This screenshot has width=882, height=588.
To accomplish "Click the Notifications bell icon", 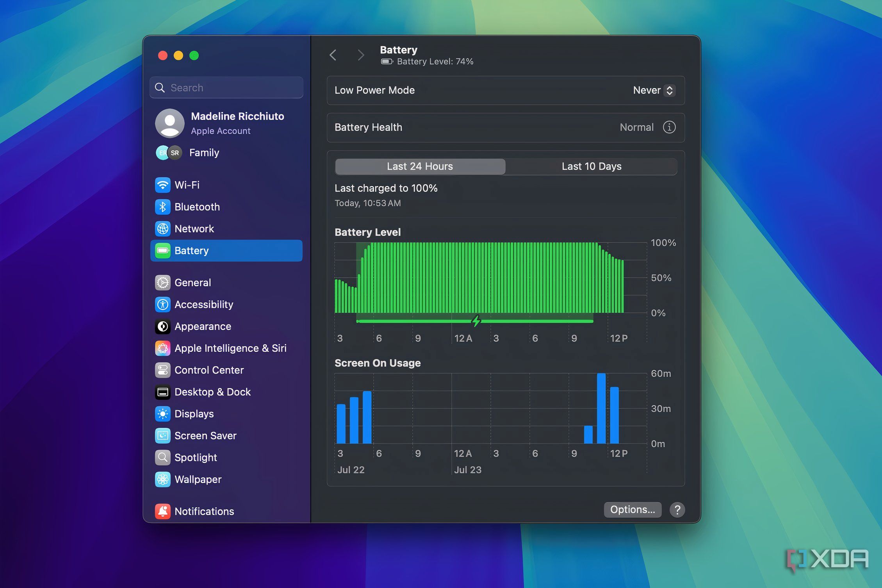I will point(162,511).
